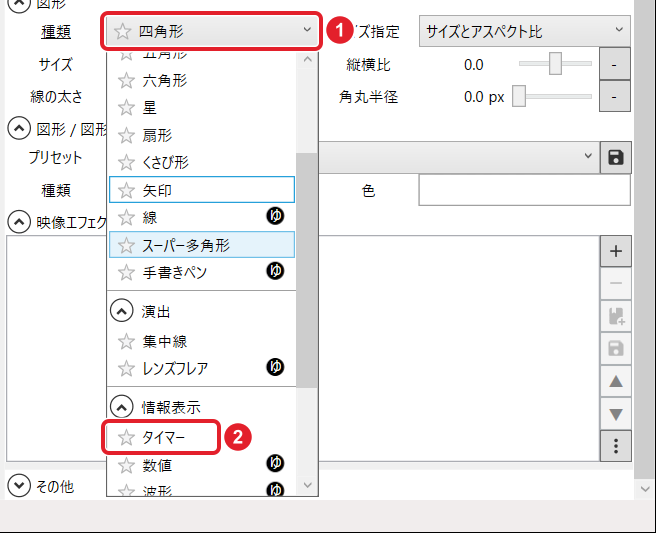Move effect down with triangle button

(x=616, y=413)
